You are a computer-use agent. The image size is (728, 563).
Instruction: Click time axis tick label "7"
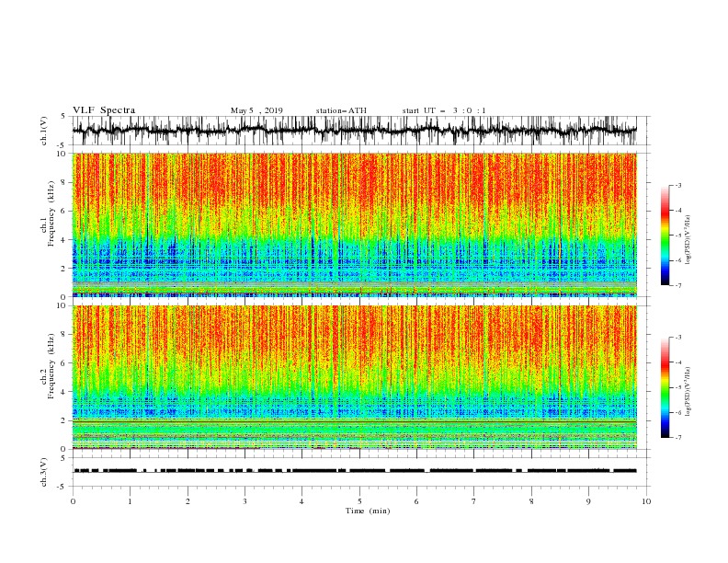(x=474, y=501)
